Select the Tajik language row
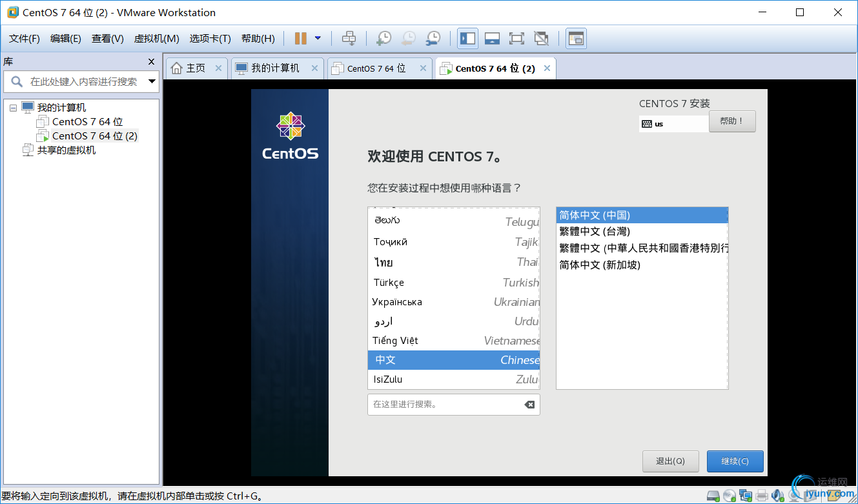This screenshot has width=858, height=504. pyautogui.click(x=453, y=242)
